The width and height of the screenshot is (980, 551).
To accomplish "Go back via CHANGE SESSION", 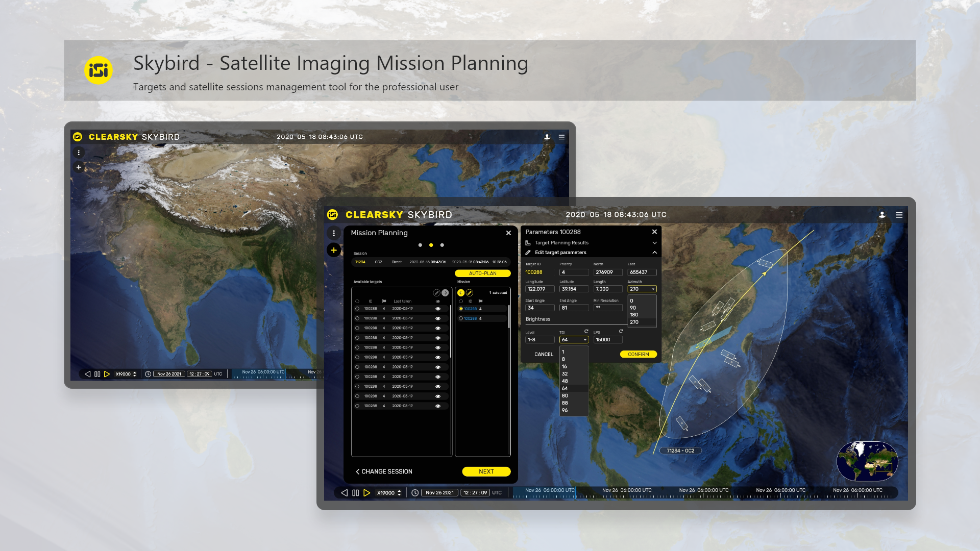I will coord(384,471).
